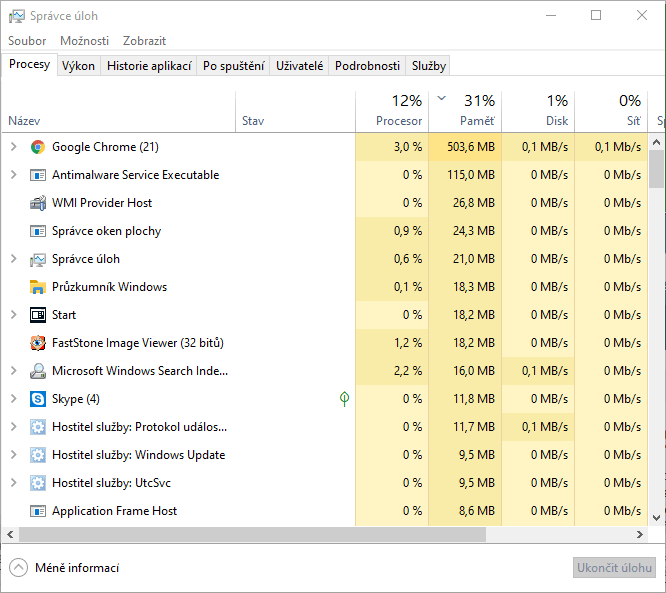Click the Google Chrome process icon

click(x=38, y=147)
